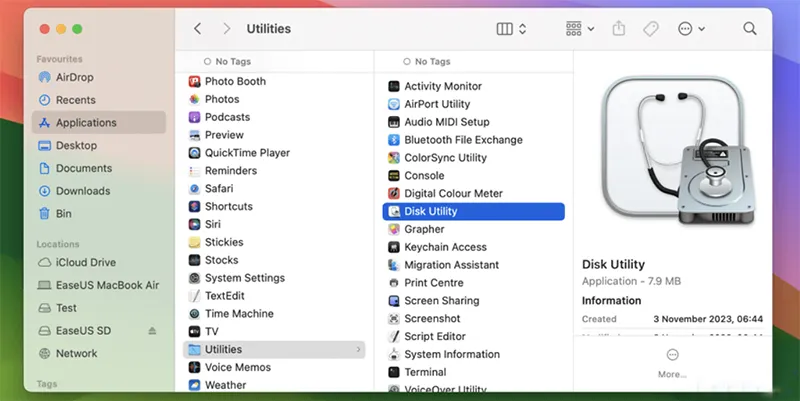The width and height of the screenshot is (800, 401).
Task: Select the TextEdit app
Action: click(x=274, y=295)
